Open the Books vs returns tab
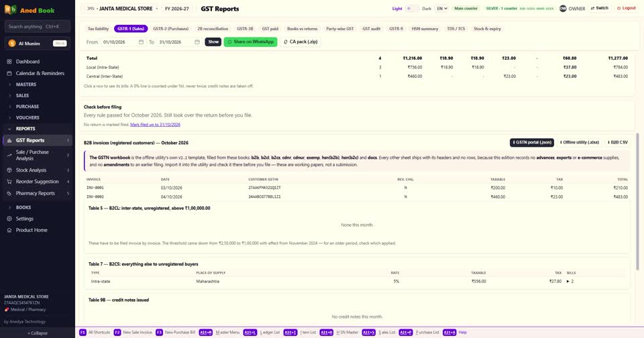This screenshot has height=338, width=644. pyautogui.click(x=303, y=29)
